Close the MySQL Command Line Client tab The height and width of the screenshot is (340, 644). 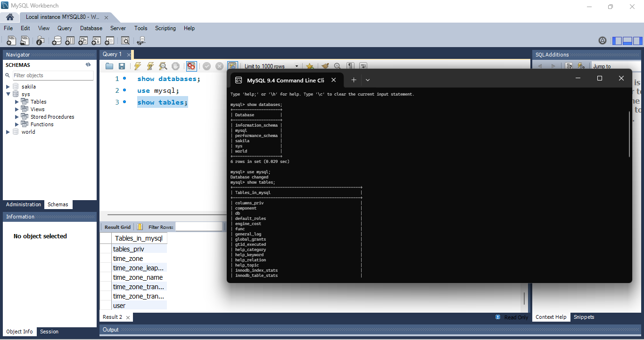click(333, 80)
